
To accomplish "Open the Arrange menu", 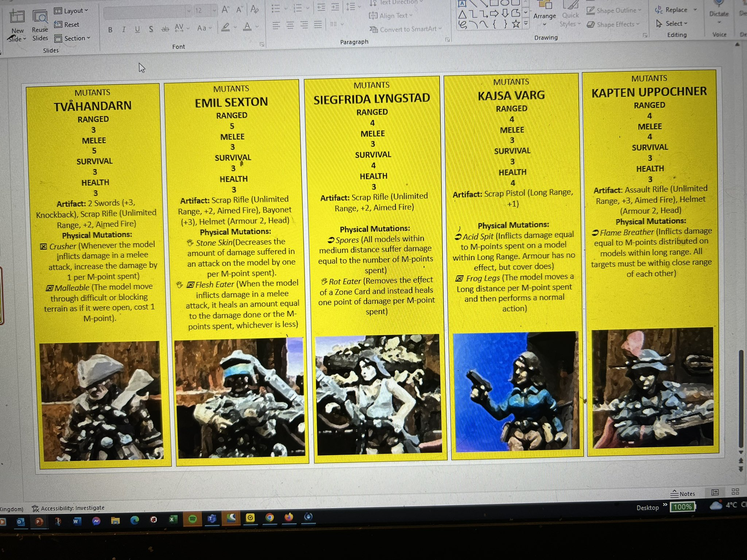I will tap(544, 16).
